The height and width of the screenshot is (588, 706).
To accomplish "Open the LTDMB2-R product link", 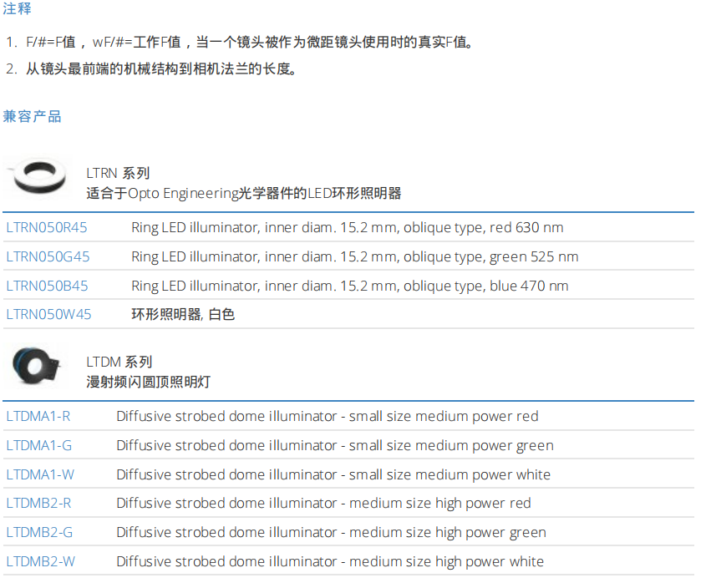I will tap(38, 504).
